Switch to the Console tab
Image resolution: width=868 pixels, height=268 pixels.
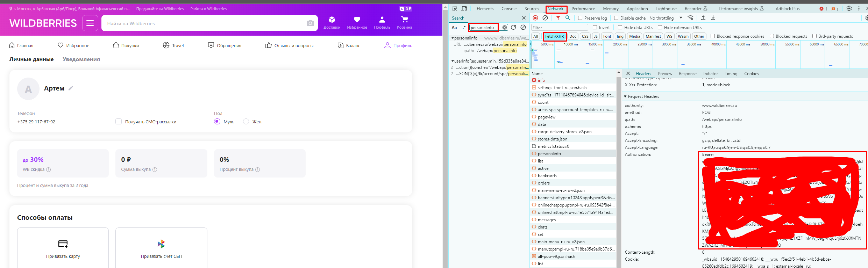509,9
